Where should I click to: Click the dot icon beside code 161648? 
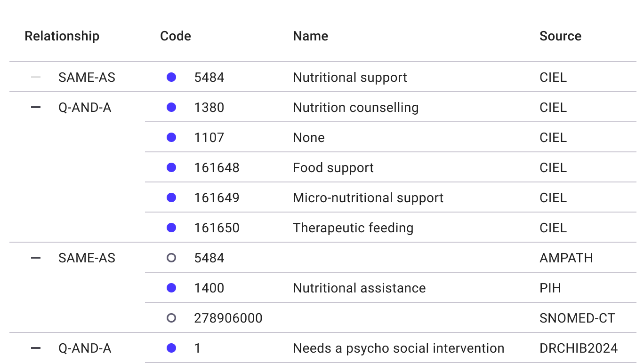click(x=171, y=167)
